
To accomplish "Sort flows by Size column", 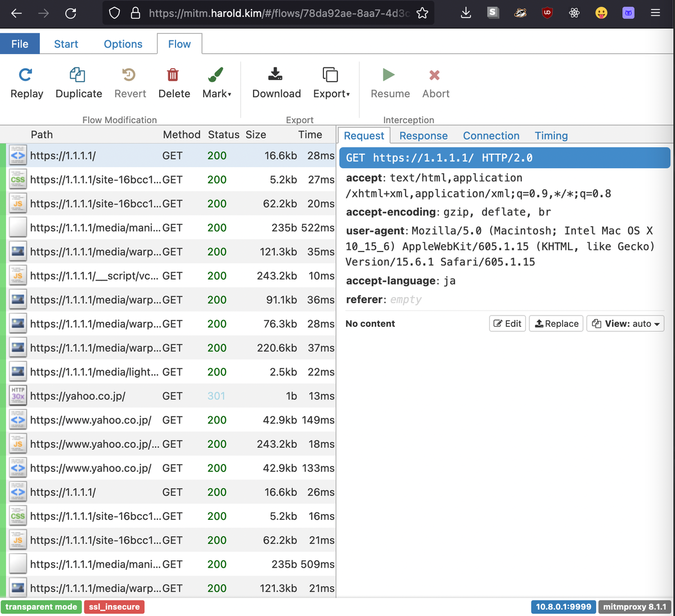I will [255, 134].
